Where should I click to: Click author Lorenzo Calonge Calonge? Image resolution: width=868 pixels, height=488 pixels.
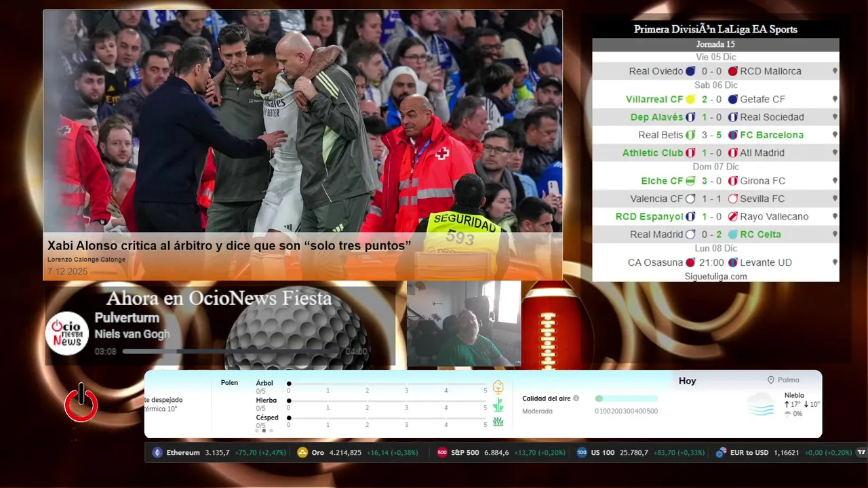(86, 260)
